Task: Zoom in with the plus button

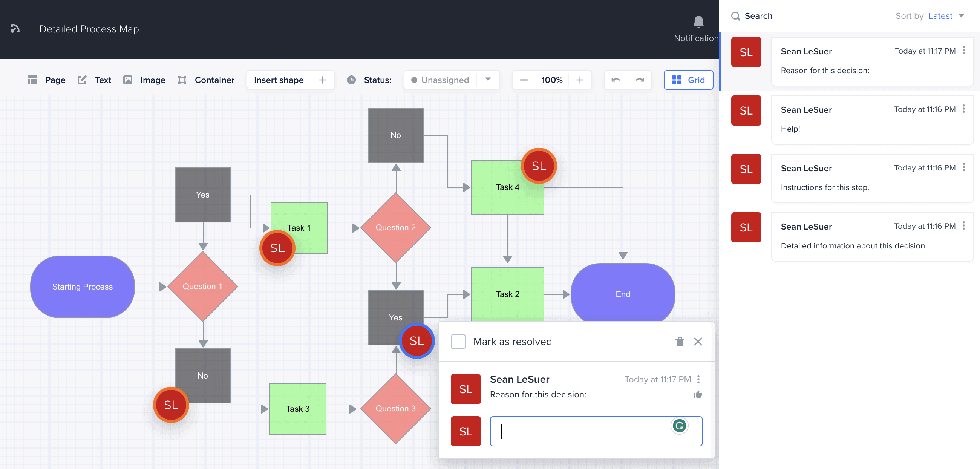Action: 580,80
